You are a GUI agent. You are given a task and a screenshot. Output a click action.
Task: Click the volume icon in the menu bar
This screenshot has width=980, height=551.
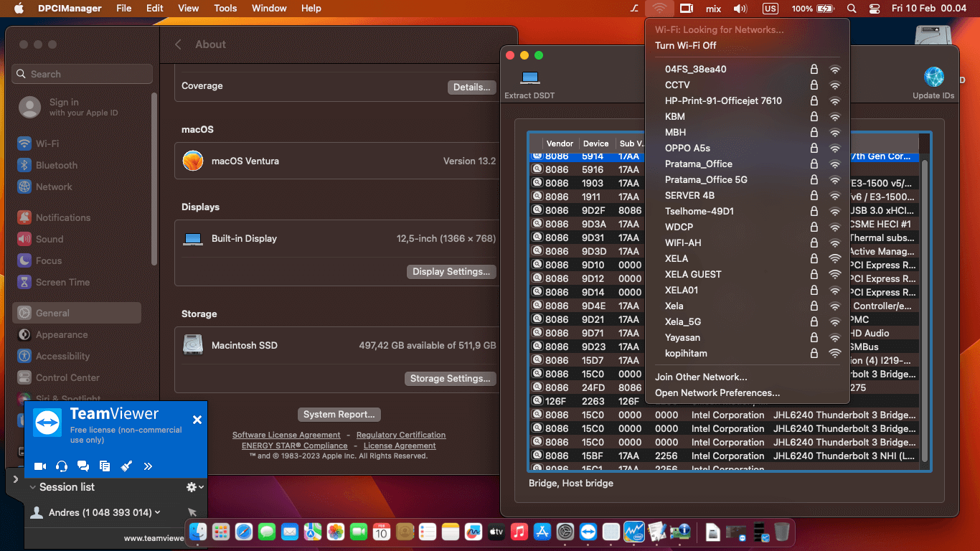click(x=740, y=9)
